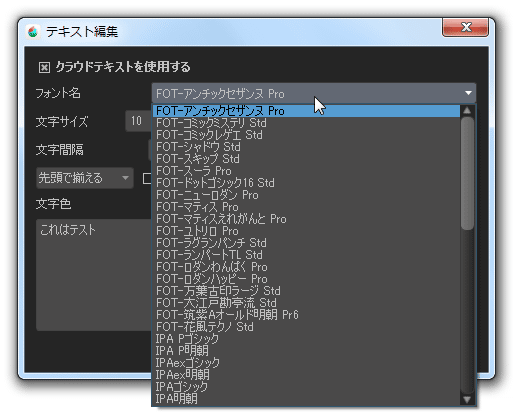
Task: Pick IPAexゴシック font entry
Action: (306, 363)
